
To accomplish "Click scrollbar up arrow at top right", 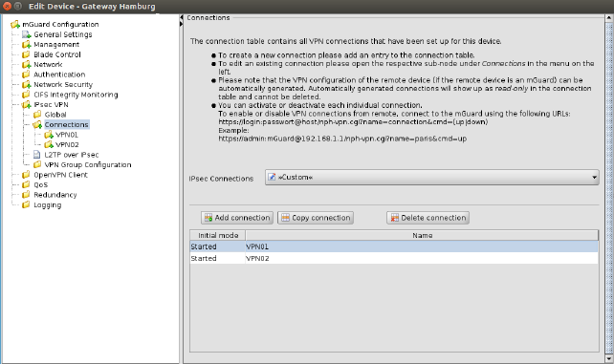I will tap(609, 17).
